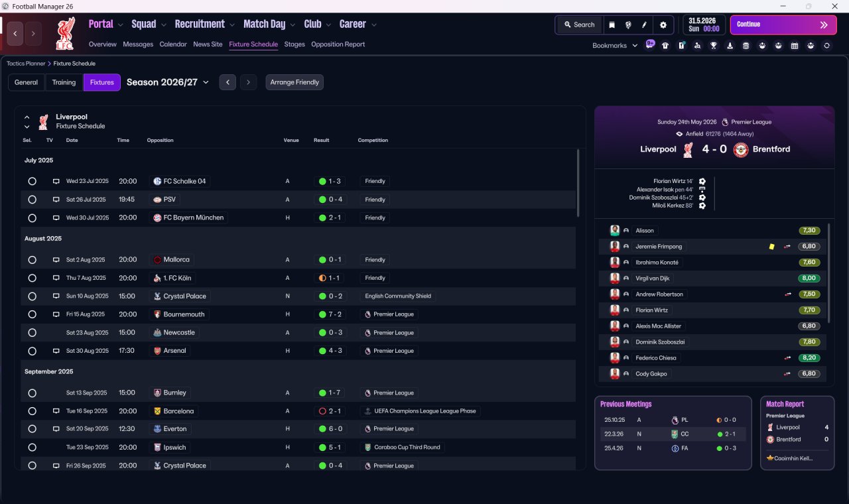
Task: Click the TV icon for Bournemouth fixture
Action: point(56,314)
